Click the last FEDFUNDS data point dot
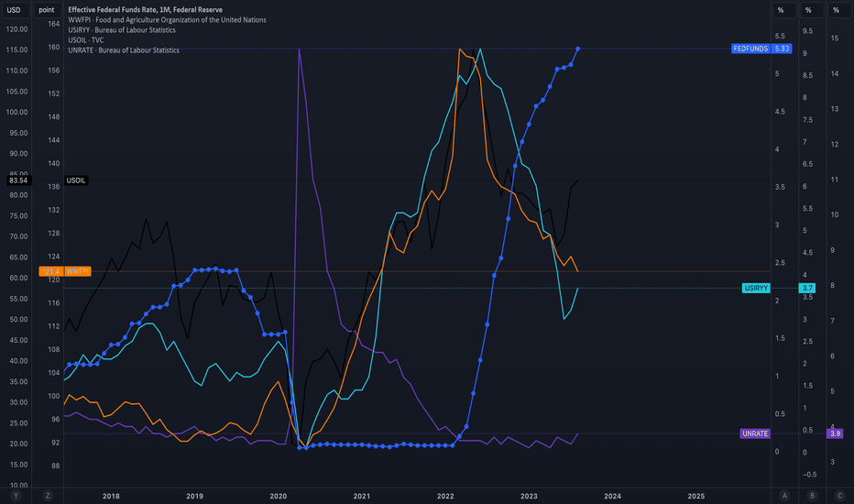The width and height of the screenshot is (854, 504). pyautogui.click(x=578, y=49)
